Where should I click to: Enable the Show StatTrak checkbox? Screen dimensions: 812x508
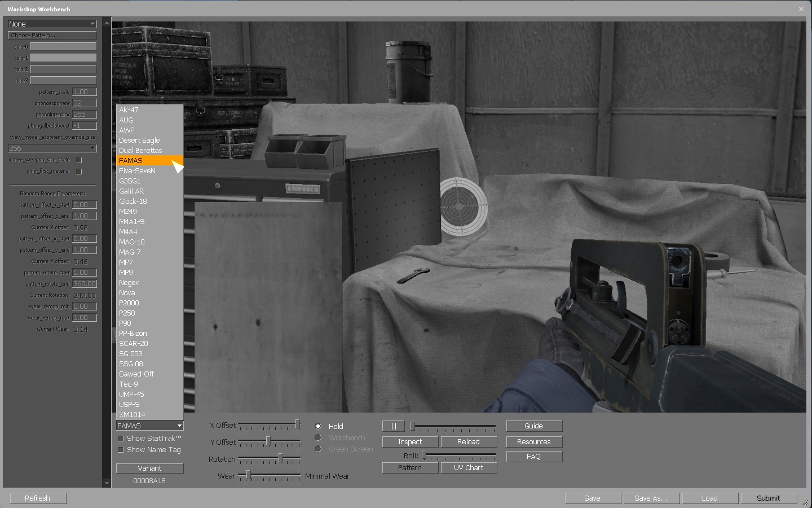click(x=120, y=439)
